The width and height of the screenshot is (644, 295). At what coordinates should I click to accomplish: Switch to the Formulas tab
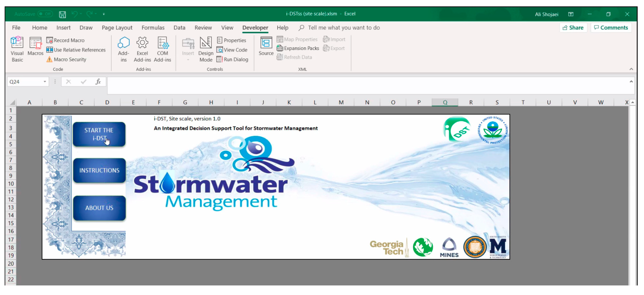click(x=153, y=27)
